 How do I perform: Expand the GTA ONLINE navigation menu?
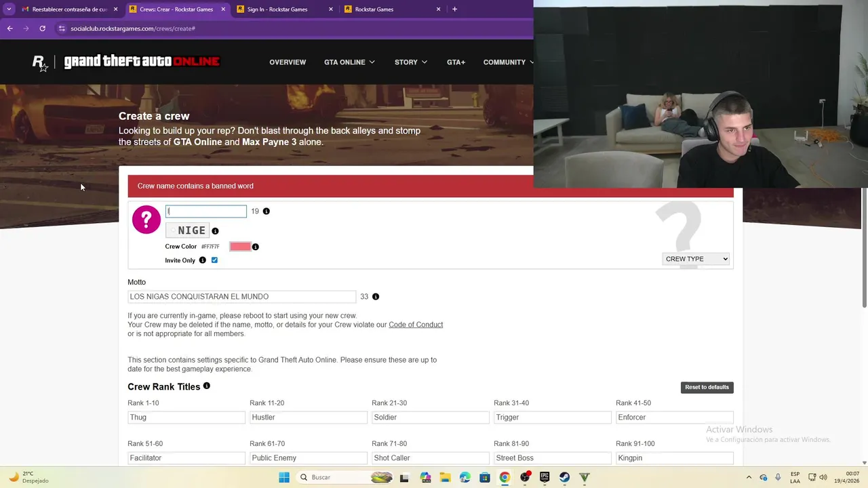(x=349, y=62)
